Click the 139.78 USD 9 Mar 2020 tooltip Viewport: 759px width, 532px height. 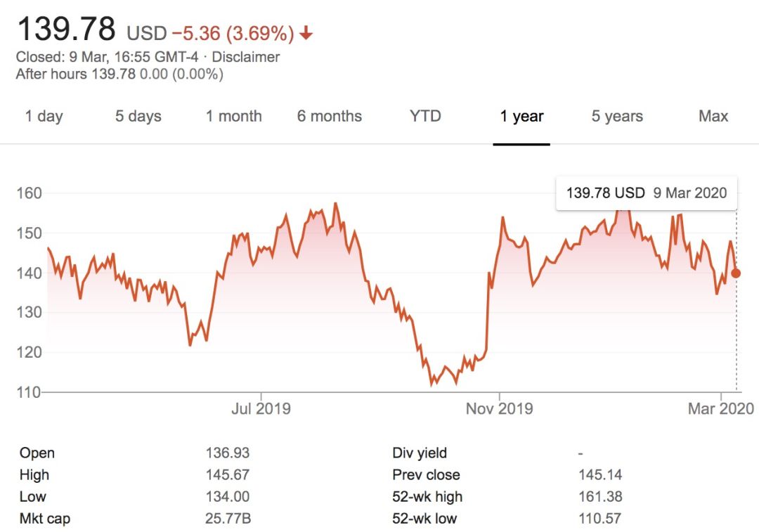click(646, 193)
